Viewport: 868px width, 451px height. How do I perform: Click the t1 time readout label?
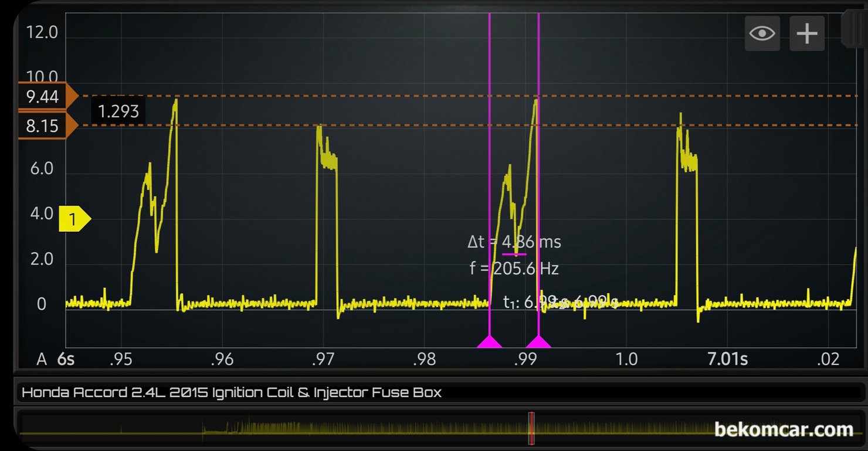518,302
